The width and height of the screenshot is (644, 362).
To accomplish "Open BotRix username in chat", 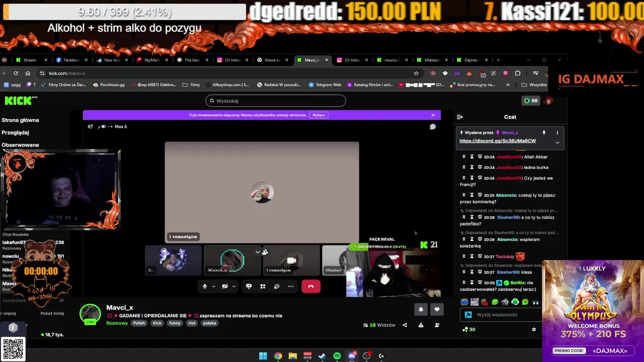I will (518, 283).
